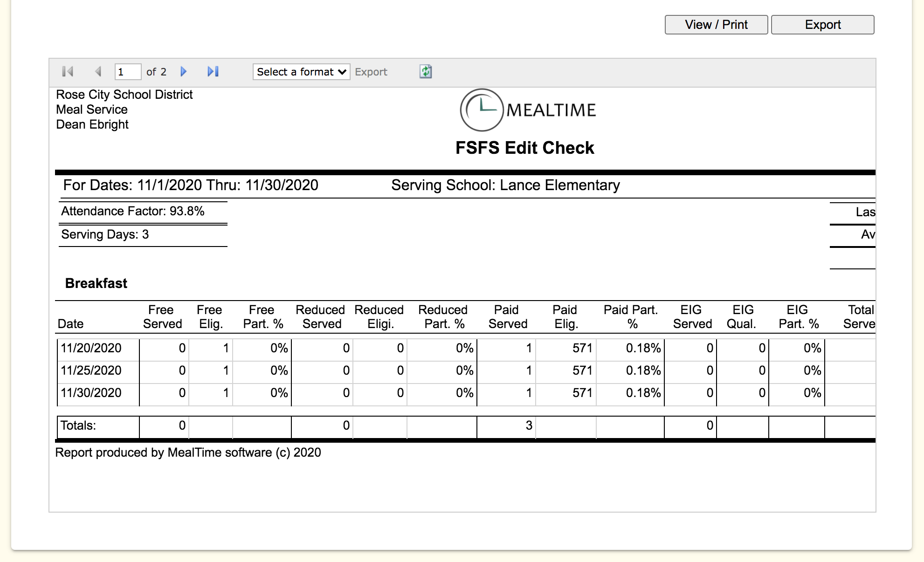
Task: Click the MealTime clock logo
Action: [x=482, y=110]
